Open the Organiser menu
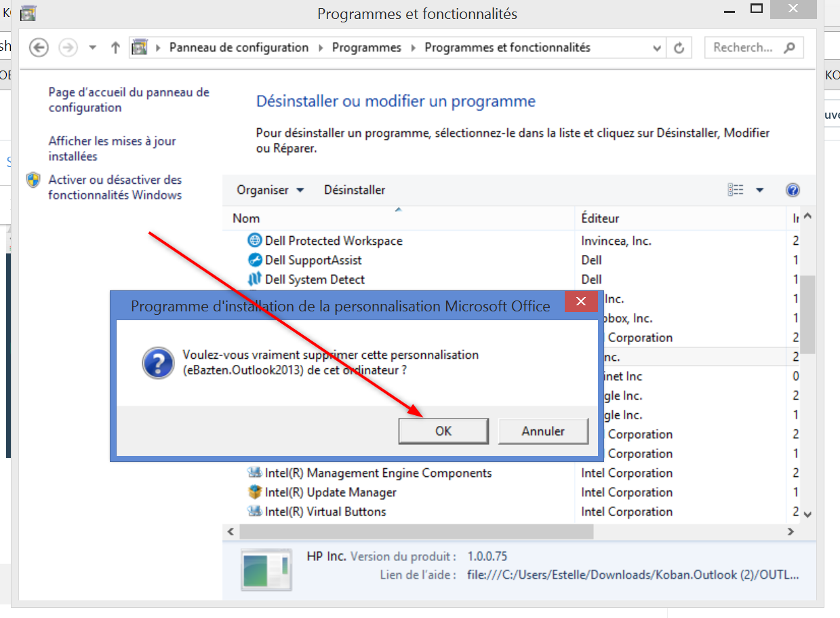The width and height of the screenshot is (840, 618). (270, 190)
